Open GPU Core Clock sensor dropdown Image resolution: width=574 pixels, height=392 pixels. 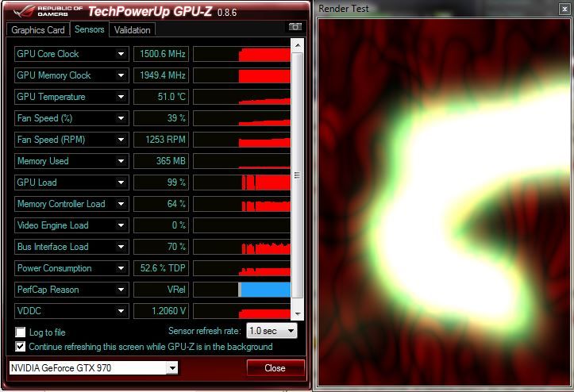[121, 54]
